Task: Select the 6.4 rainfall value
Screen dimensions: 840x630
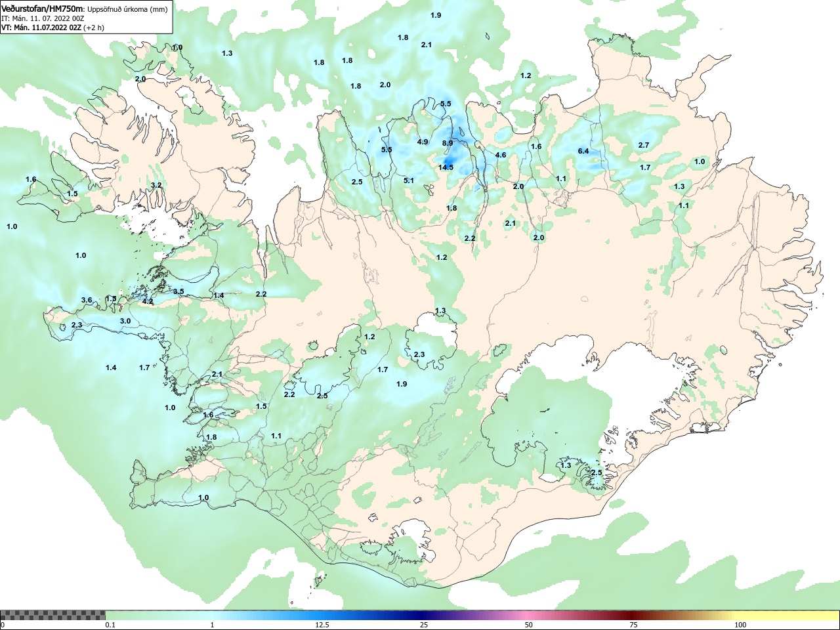Action: pos(583,151)
